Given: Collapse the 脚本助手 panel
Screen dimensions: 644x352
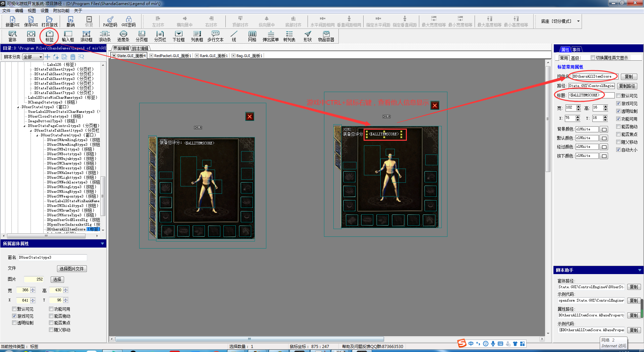Looking at the screenshot, I should pos(639,270).
